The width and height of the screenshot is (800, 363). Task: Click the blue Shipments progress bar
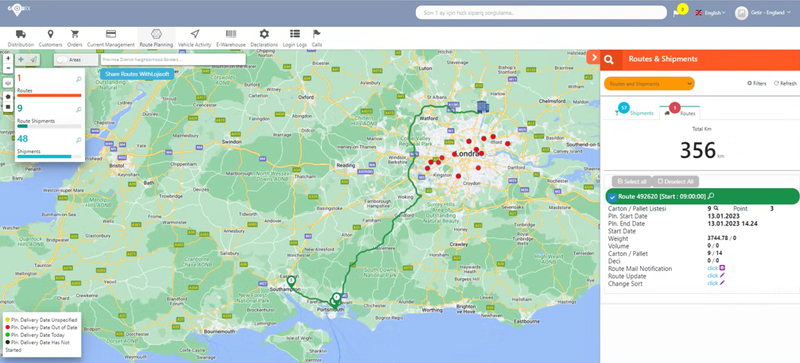tap(49, 156)
